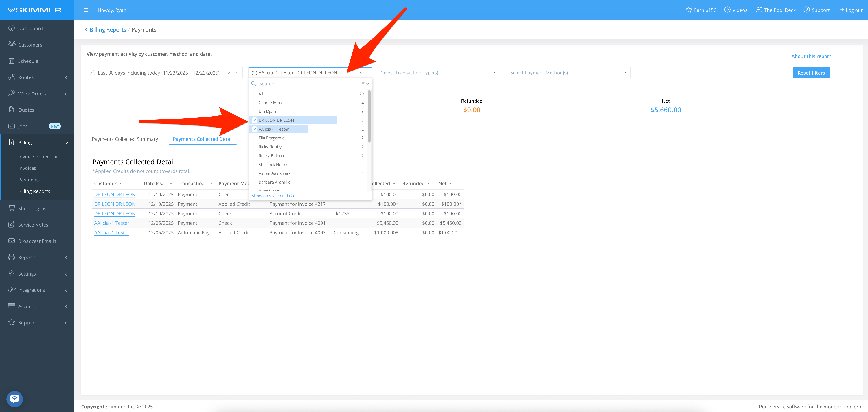This screenshot has width=868, height=412.
Task: Click the Log out icon
Action: pos(841,10)
